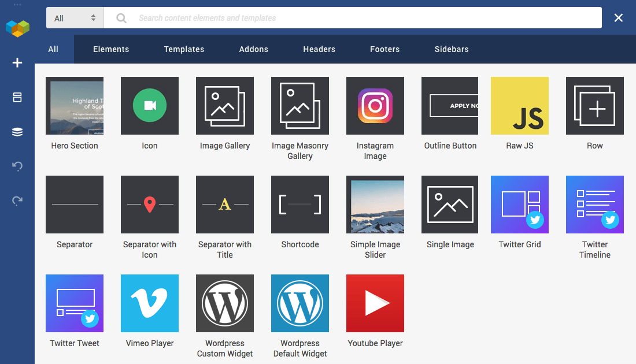Add the Image Masonry Gallery element
The width and height of the screenshot is (636, 364).
click(x=300, y=106)
